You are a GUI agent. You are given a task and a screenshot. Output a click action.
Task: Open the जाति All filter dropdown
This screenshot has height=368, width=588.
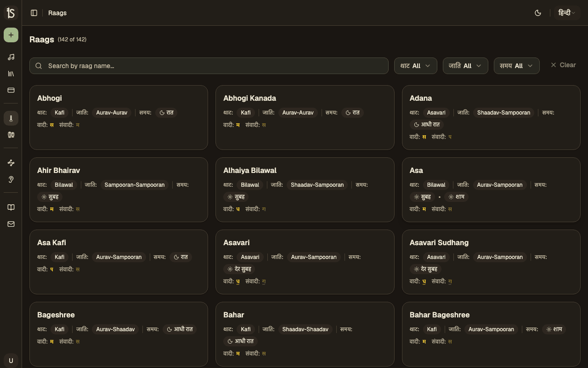pos(465,66)
